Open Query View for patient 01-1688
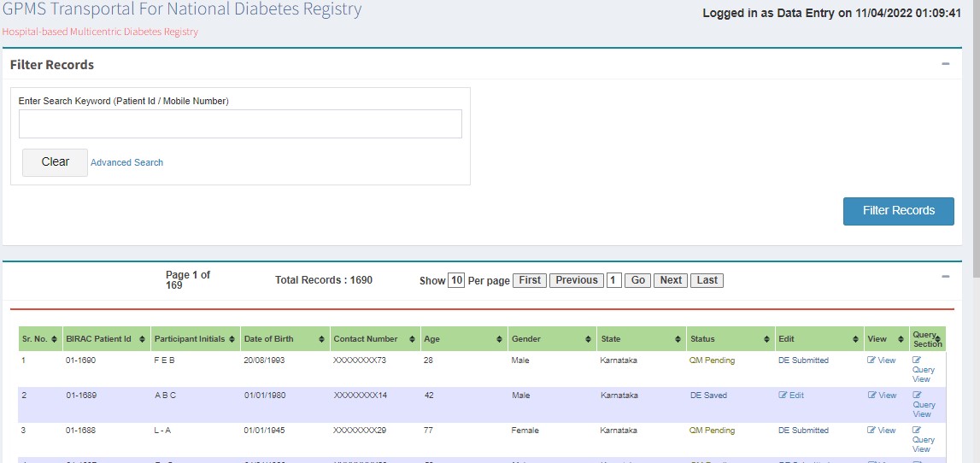 click(923, 440)
